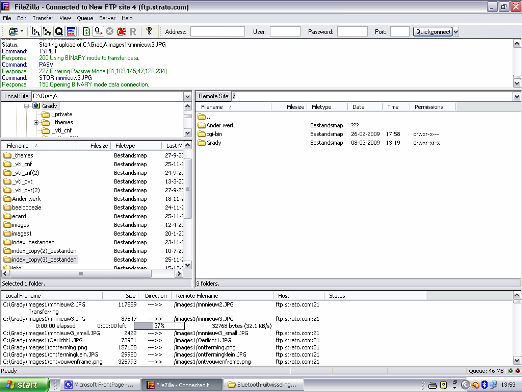Toggle the remote directory tree view
The height and width of the screenshot is (392, 522).
[47, 32]
